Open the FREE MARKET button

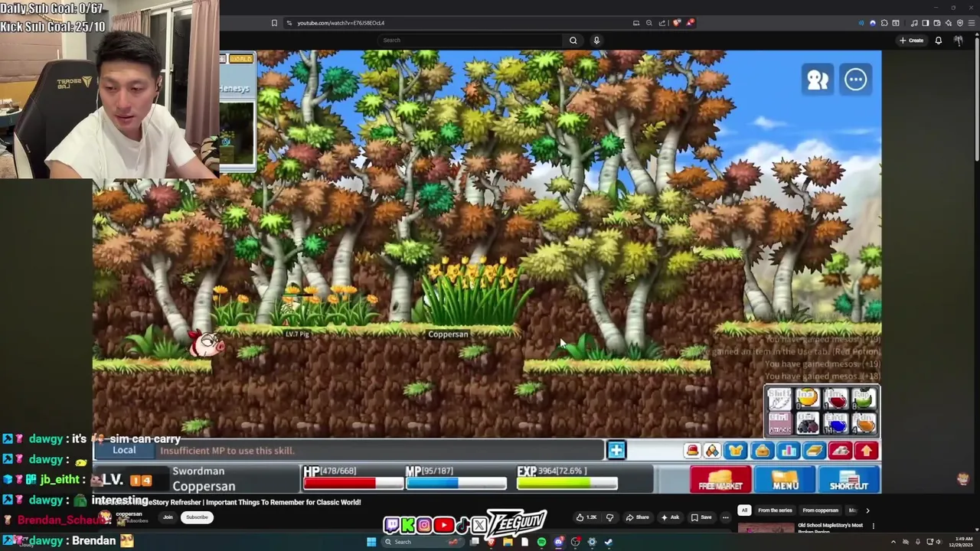(x=720, y=480)
